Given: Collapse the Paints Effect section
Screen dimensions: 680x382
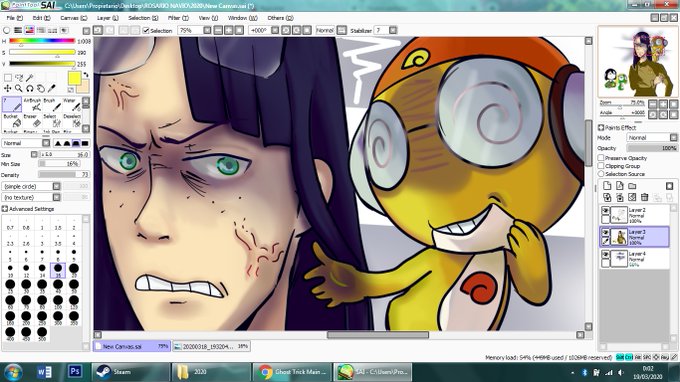Looking at the screenshot, I should (x=601, y=127).
